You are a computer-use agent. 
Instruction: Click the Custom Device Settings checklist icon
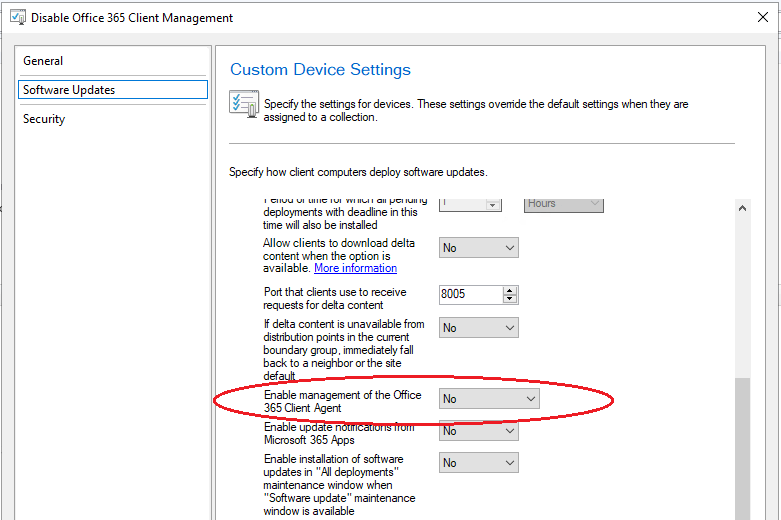(244, 104)
